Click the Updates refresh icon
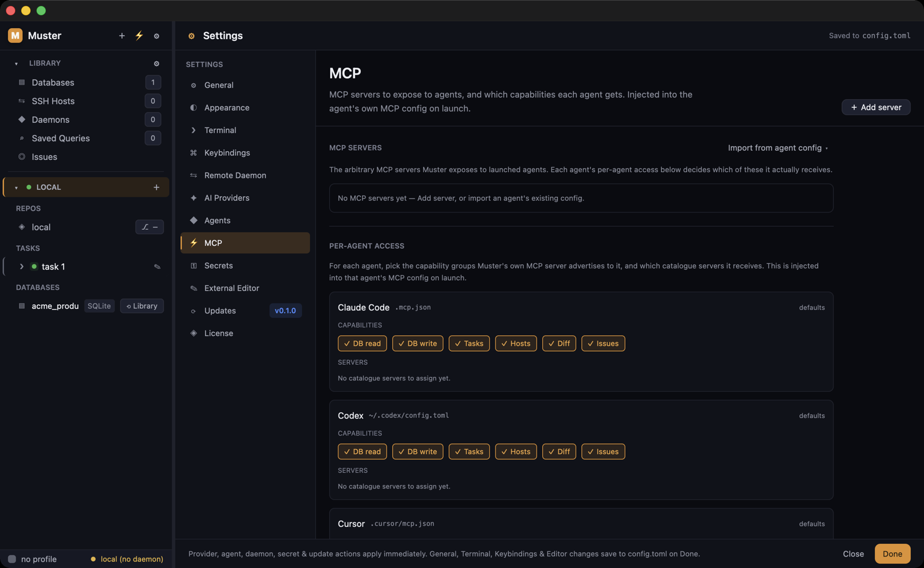Image resolution: width=924 pixels, height=568 pixels. point(193,311)
